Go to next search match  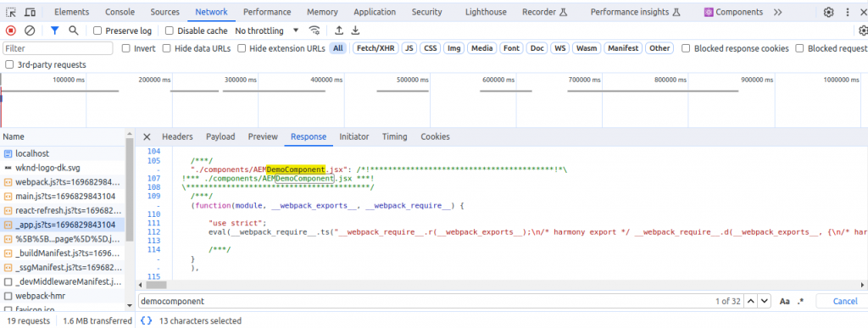[765, 302]
